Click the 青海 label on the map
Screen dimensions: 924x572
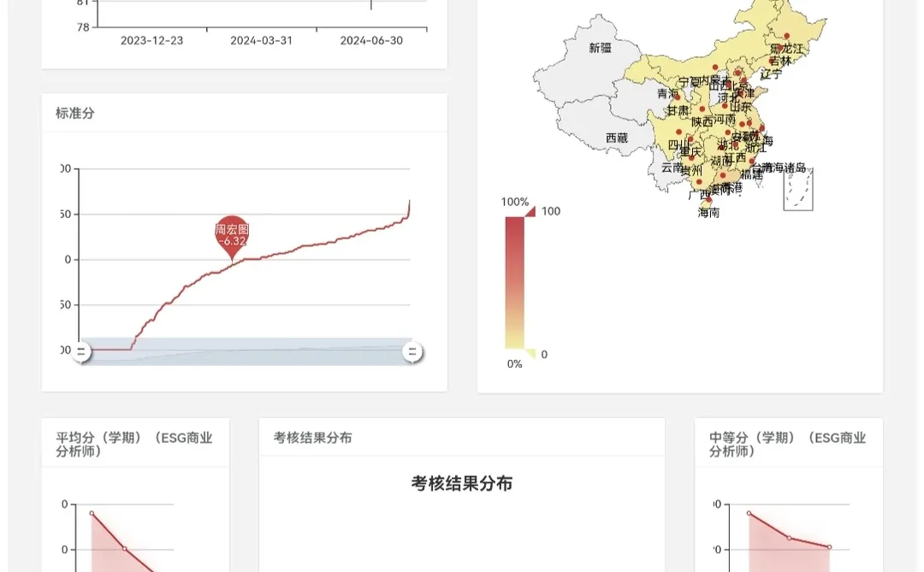(x=667, y=94)
